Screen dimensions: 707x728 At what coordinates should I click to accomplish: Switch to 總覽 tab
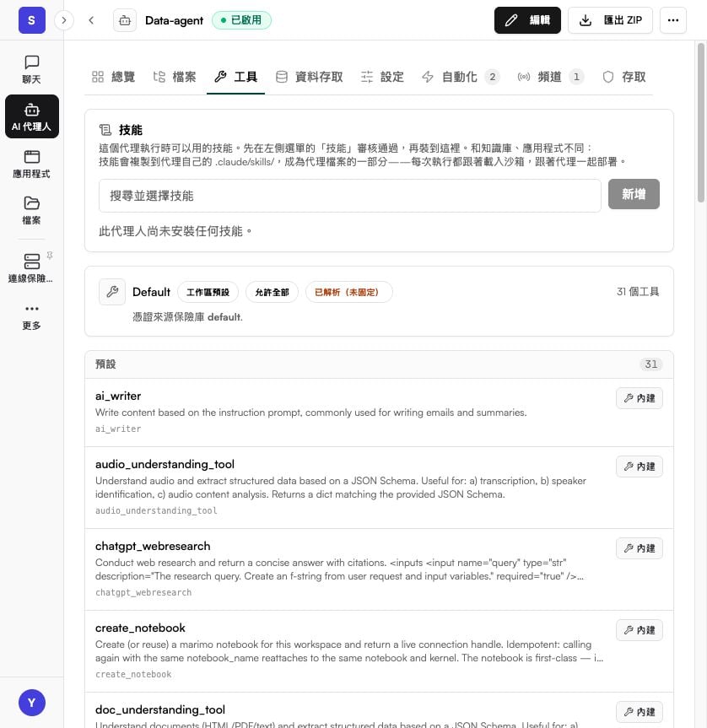[x=114, y=77]
